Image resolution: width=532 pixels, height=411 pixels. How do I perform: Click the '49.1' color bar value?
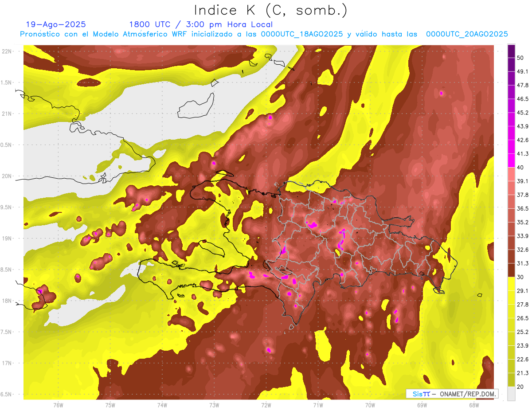[523, 71]
